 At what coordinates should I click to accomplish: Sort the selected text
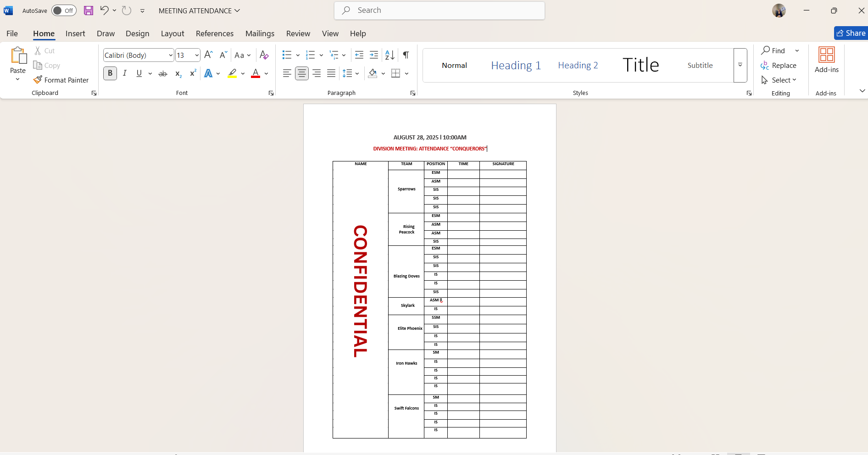click(390, 55)
